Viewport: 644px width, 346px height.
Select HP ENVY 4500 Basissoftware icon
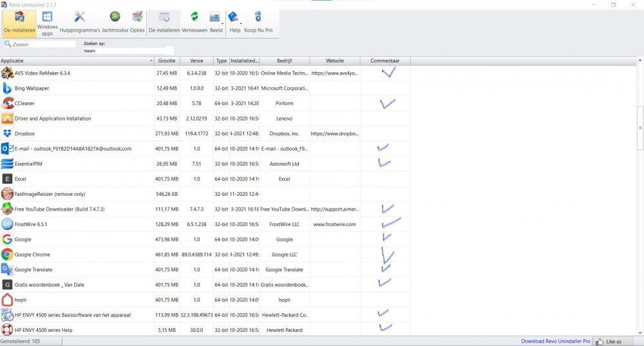click(7, 315)
